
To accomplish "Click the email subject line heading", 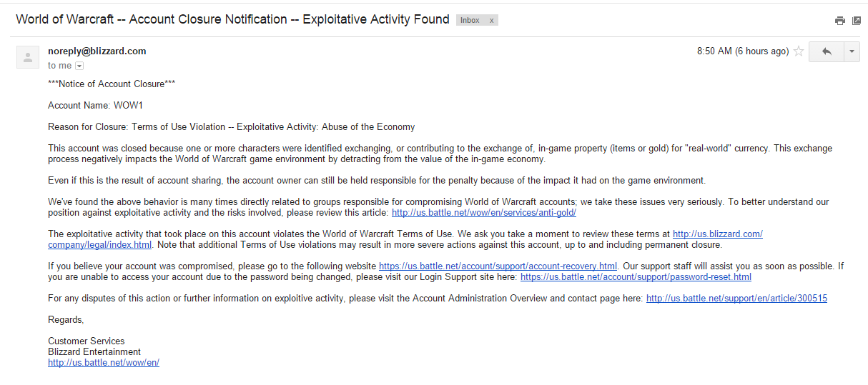I will tap(232, 19).
